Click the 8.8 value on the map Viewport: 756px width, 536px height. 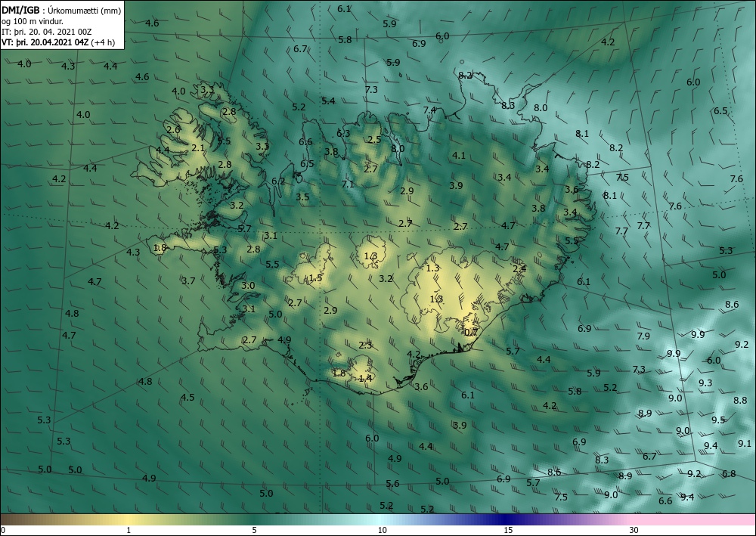[740, 401]
